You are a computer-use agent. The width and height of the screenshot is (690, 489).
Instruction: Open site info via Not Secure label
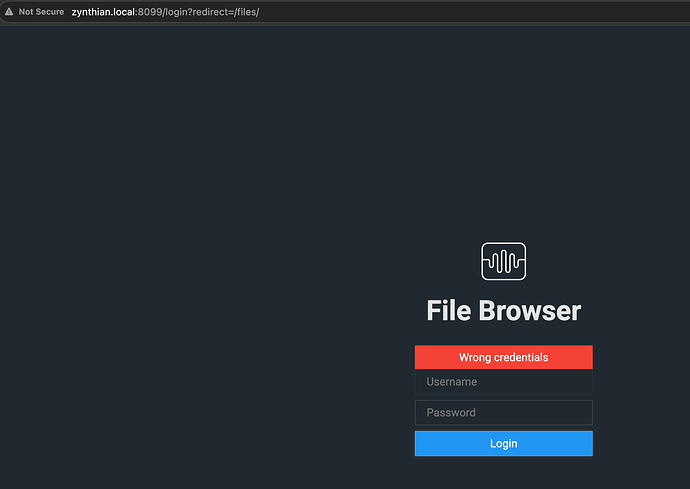[41, 12]
